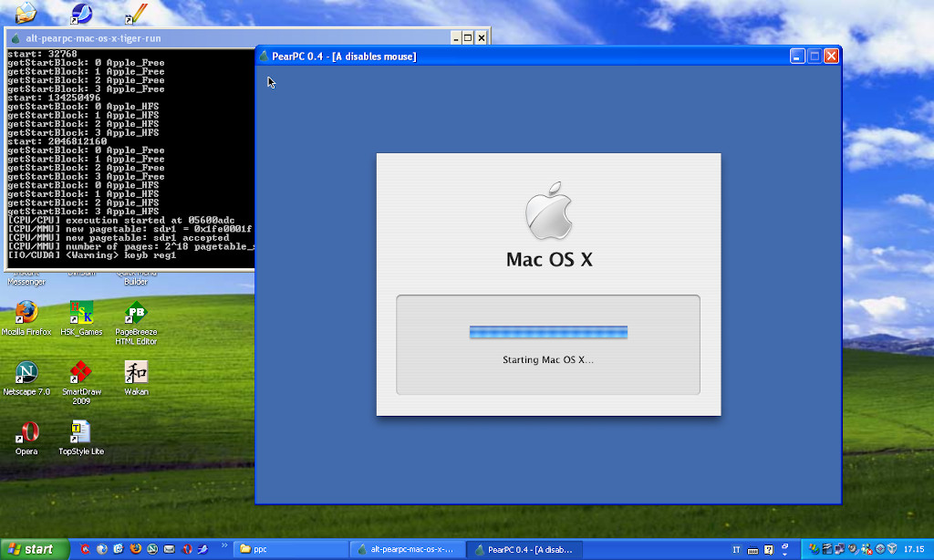934x560 pixels.
Task: Open PageBreeze HTML Editor desktop shortcut
Action: [x=136, y=323]
